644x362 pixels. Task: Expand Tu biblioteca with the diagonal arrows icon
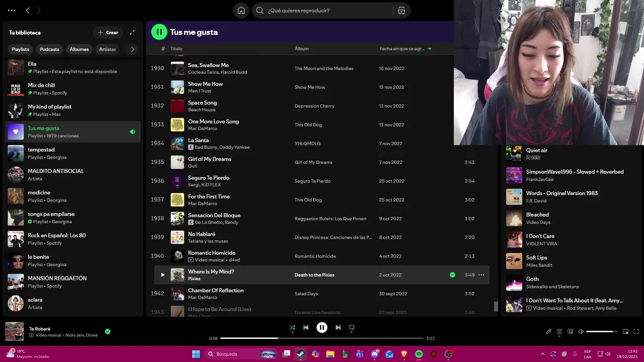click(x=132, y=33)
